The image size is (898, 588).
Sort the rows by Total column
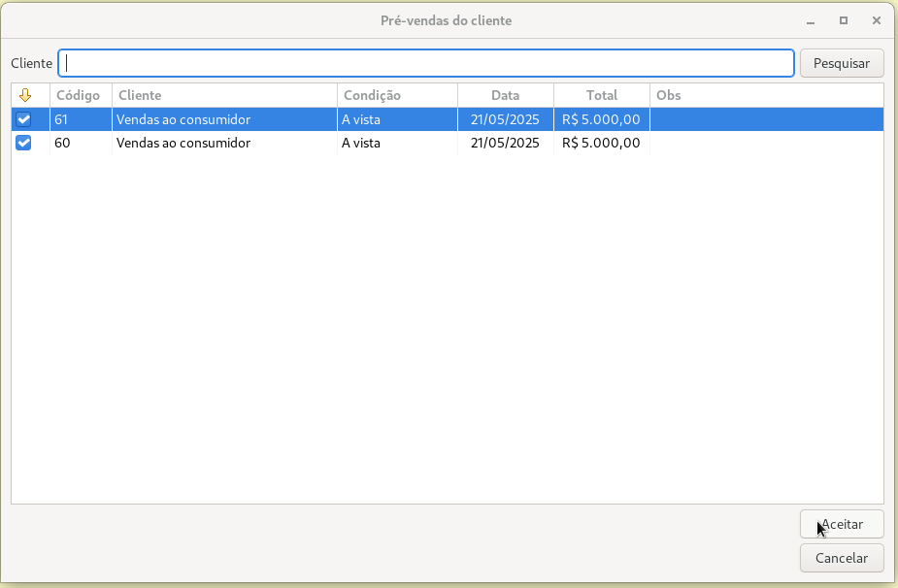click(x=601, y=95)
